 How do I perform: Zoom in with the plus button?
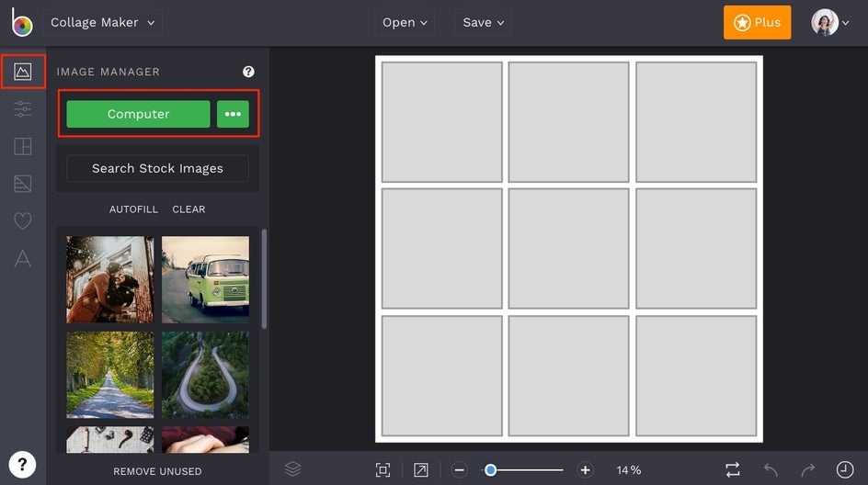(585, 470)
